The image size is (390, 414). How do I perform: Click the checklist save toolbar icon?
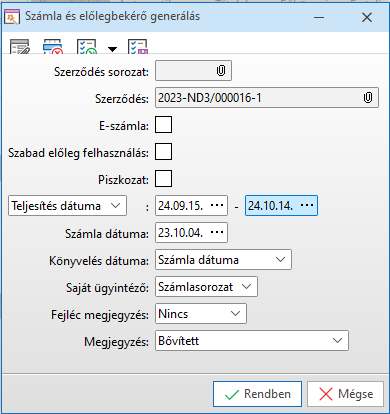(138, 47)
